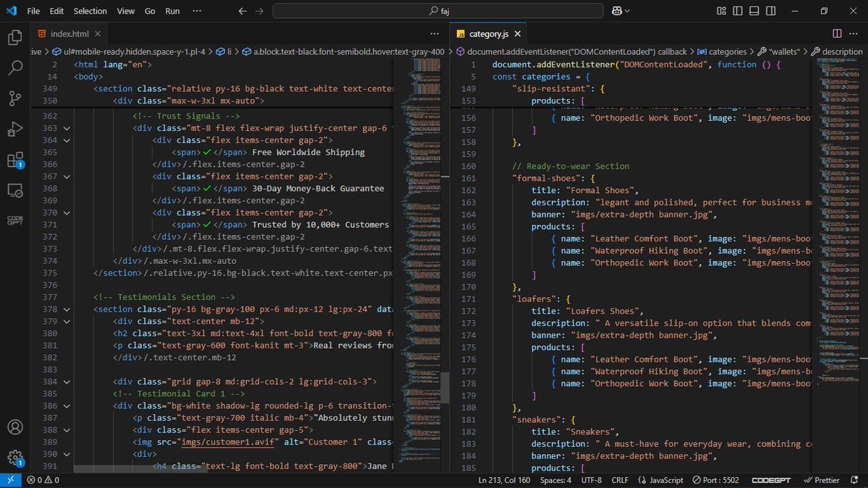Open the Run and Debug view
The image size is (868, 488).
point(14,129)
